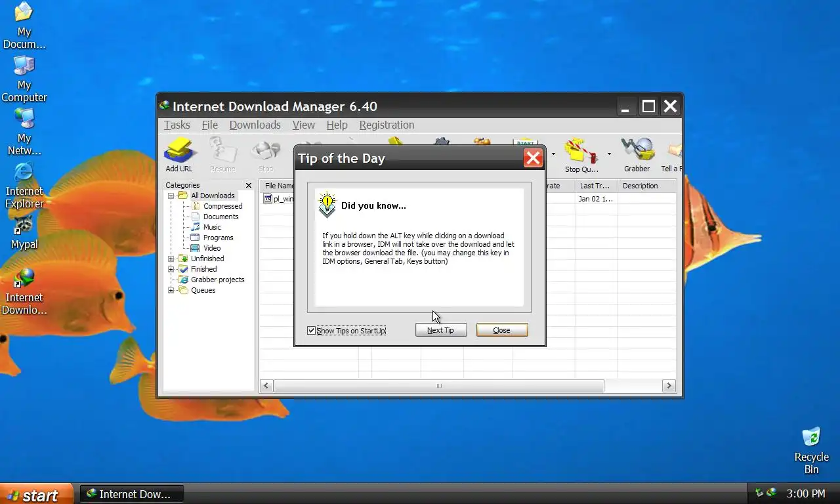The height and width of the screenshot is (504, 840).
Task: Maximize the Internet Download Manager window
Action: point(648,106)
